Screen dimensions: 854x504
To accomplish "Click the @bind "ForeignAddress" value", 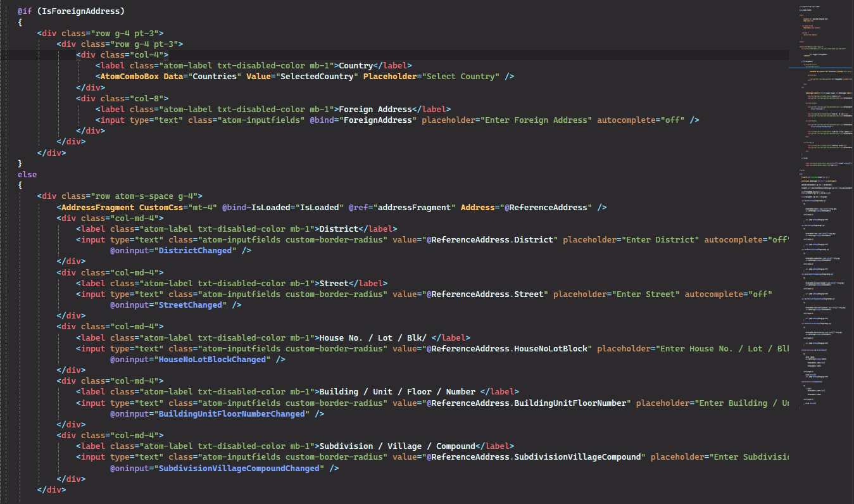I will click(x=378, y=120).
